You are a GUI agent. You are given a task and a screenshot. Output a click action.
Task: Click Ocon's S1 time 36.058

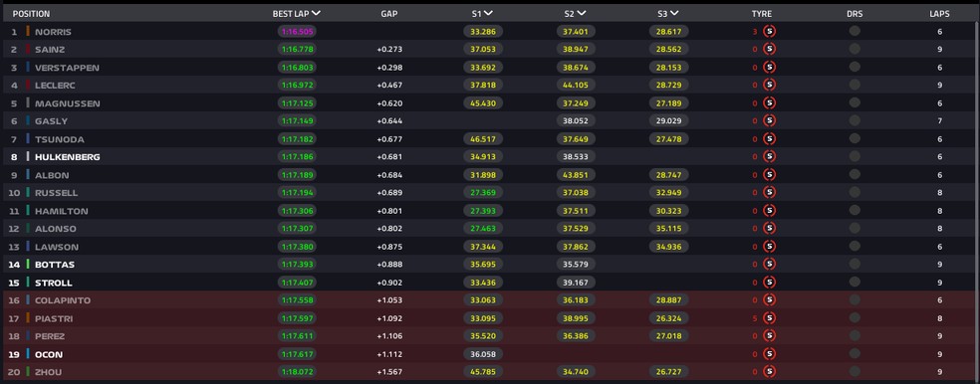click(482, 354)
